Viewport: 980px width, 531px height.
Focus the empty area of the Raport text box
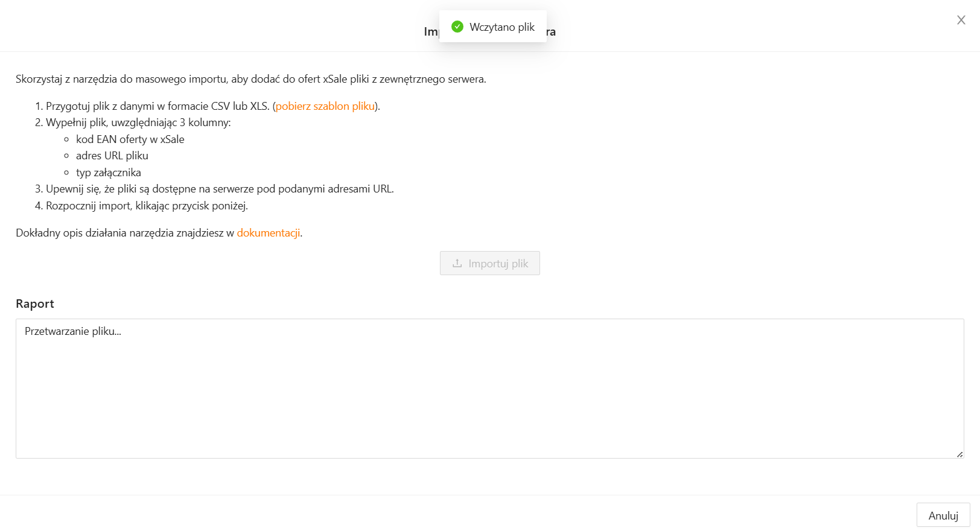click(489, 398)
